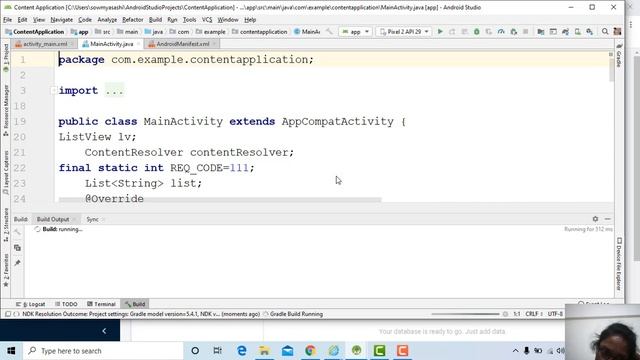The height and width of the screenshot is (360, 640).
Task: Open the Navigate menu
Action: click(61, 20)
